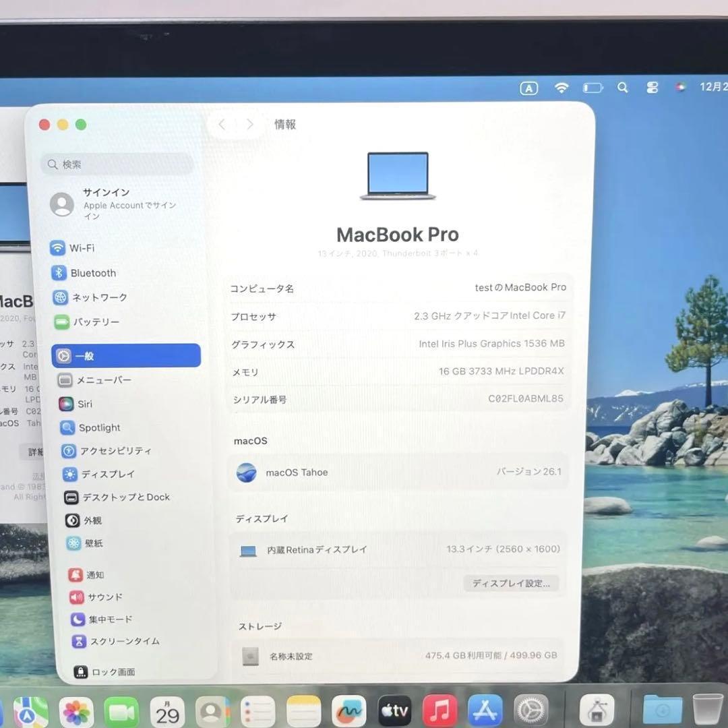Open the ディスプレイ settings pane
This screenshot has width=728, height=728.
pos(97,474)
